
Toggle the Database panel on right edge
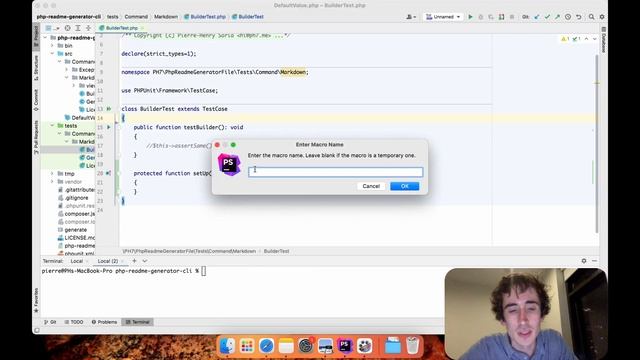pyautogui.click(x=604, y=40)
